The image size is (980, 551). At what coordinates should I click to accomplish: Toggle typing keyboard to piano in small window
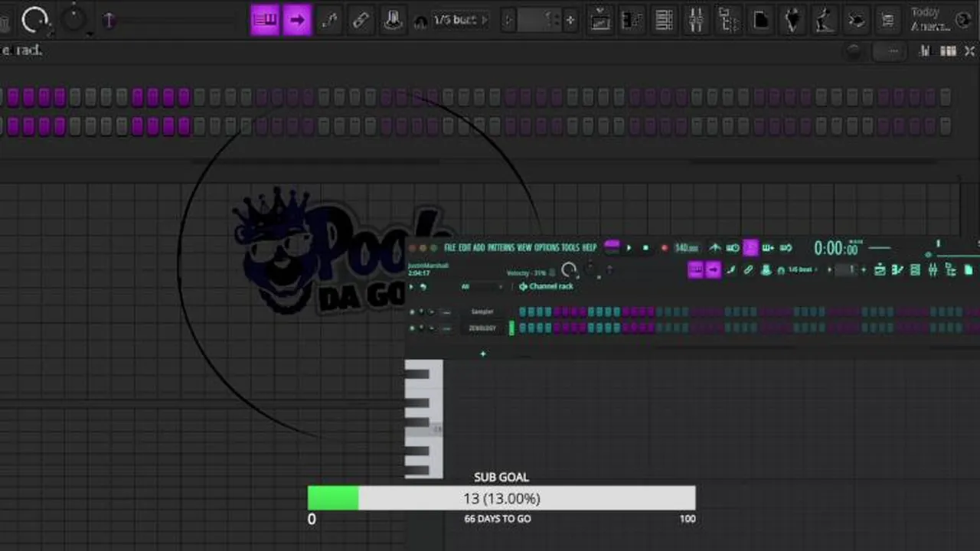[x=696, y=269]
